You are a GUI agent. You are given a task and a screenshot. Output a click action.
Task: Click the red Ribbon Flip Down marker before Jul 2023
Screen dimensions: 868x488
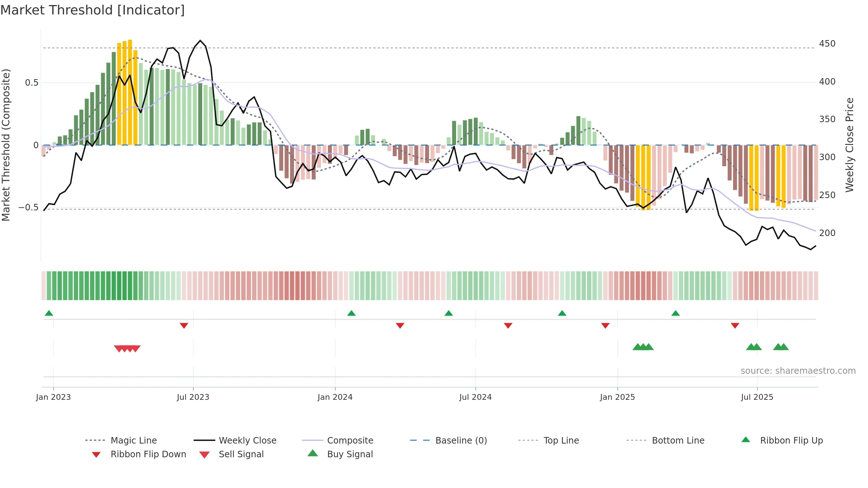pos(184,326)
